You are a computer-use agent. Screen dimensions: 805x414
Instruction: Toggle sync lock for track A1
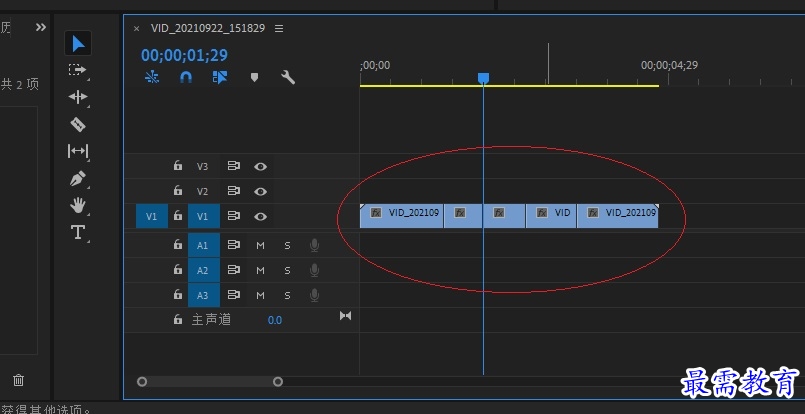(234, 245)
